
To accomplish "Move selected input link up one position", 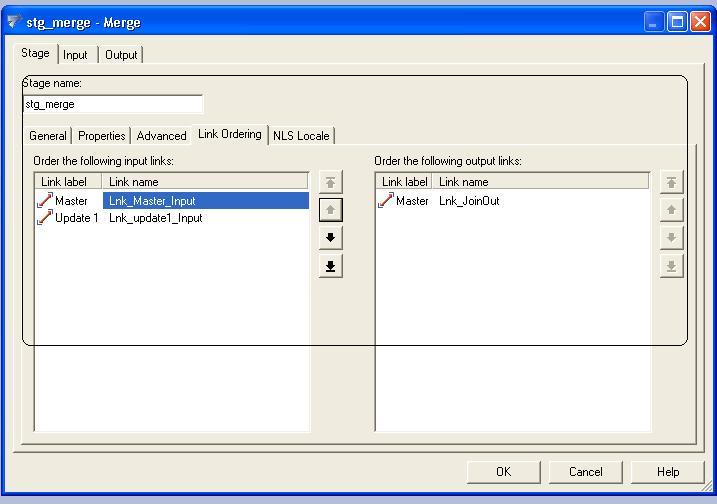I will 330,210.
